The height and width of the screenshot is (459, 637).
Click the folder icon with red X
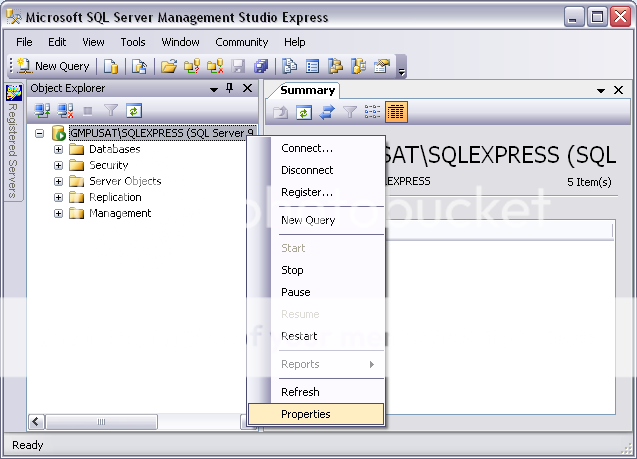point(215,66)
